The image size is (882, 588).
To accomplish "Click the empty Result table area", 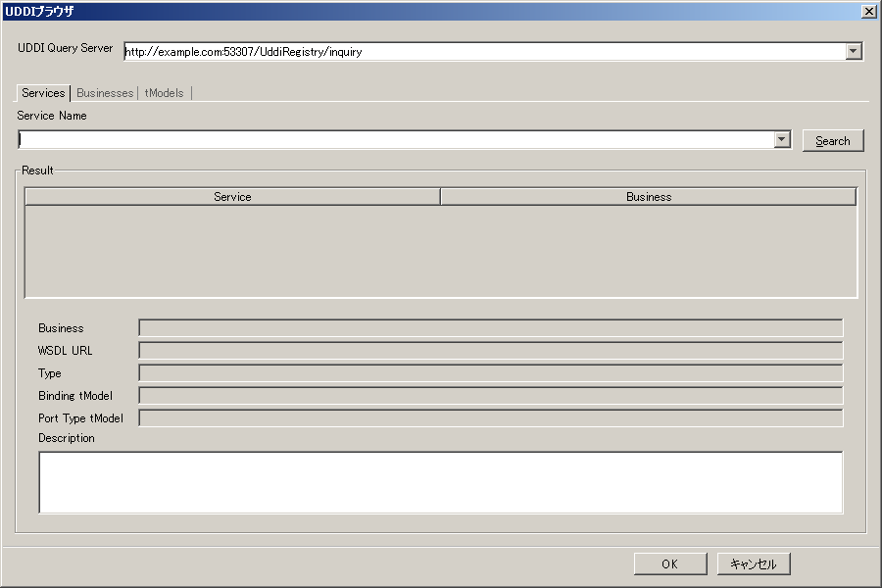I will point(441,251).
